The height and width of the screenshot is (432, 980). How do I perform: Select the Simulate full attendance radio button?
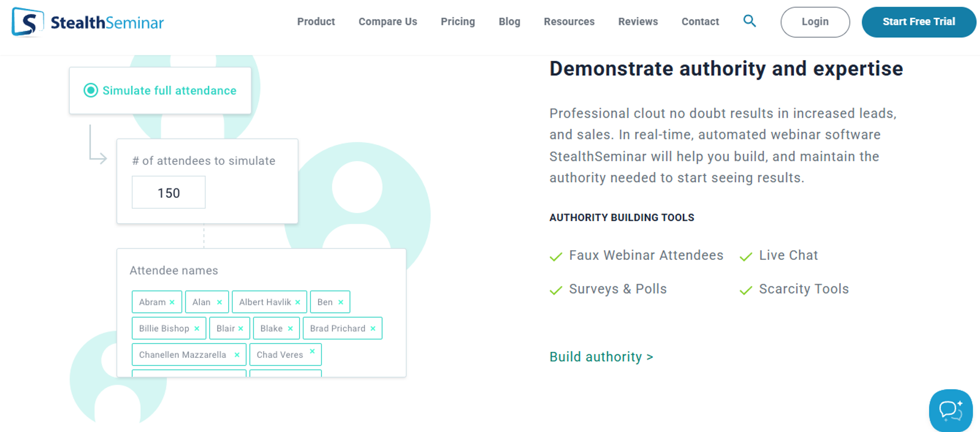pos(91,90)
